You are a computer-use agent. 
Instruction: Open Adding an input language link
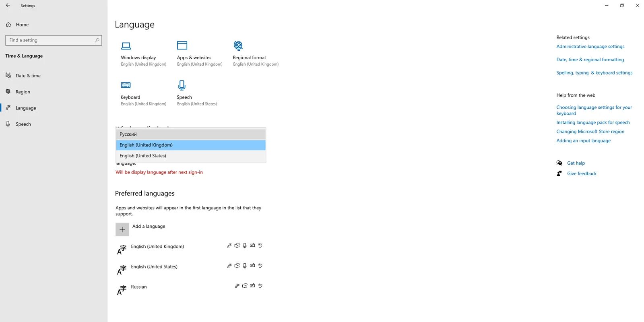pyautogui.click(x=584, y=140)
